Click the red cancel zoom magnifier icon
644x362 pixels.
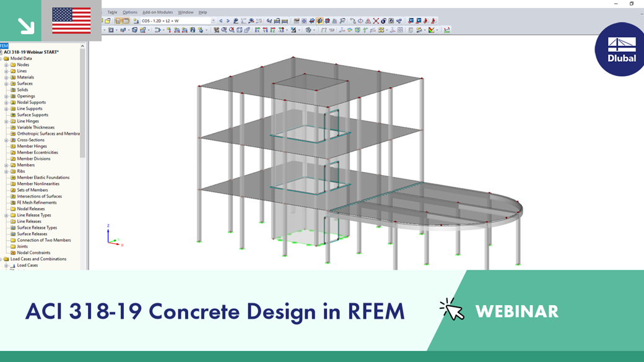tap(232, 30)
